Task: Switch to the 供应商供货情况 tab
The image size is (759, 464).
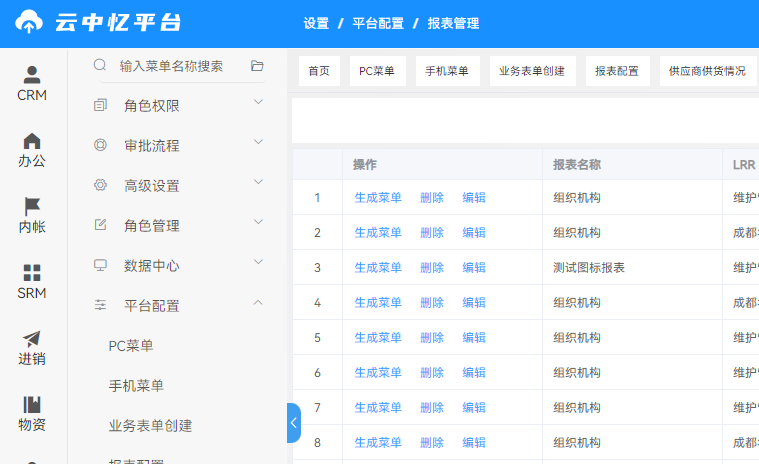Action: click(708, 71)
